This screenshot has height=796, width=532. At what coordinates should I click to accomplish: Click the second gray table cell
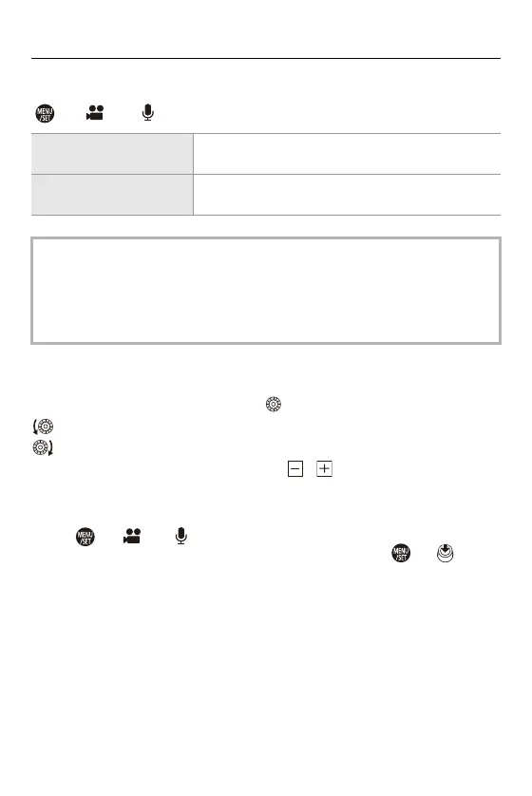112,195
